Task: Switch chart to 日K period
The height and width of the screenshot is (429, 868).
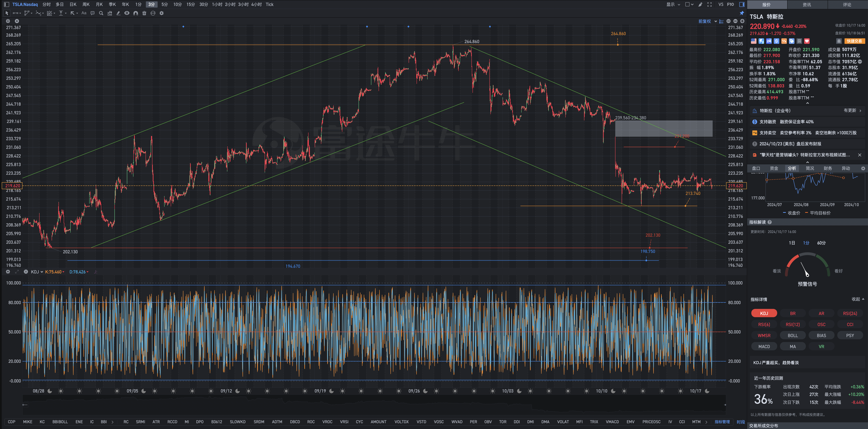Action: pyautogui.click(x=73, y=4)
